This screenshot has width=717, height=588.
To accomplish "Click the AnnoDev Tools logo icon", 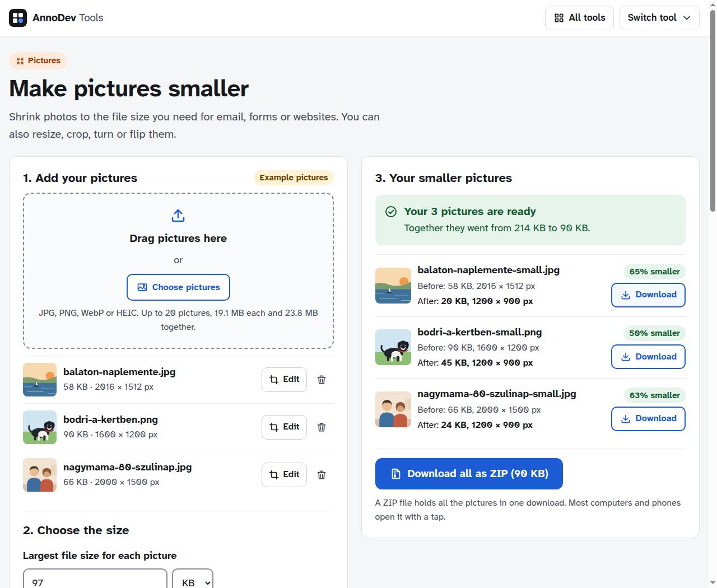I will [x=18, y=18].
